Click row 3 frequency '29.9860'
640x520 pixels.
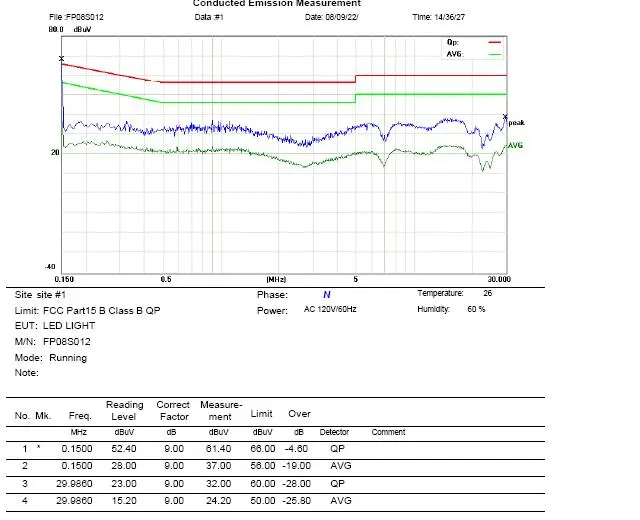[74, 484]
